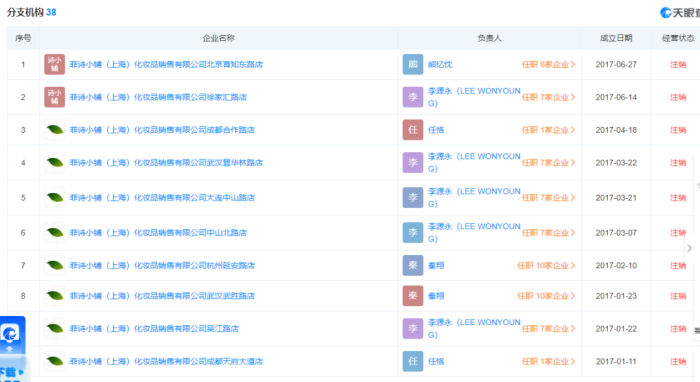Select the date cell 2017-04-18

616,130
